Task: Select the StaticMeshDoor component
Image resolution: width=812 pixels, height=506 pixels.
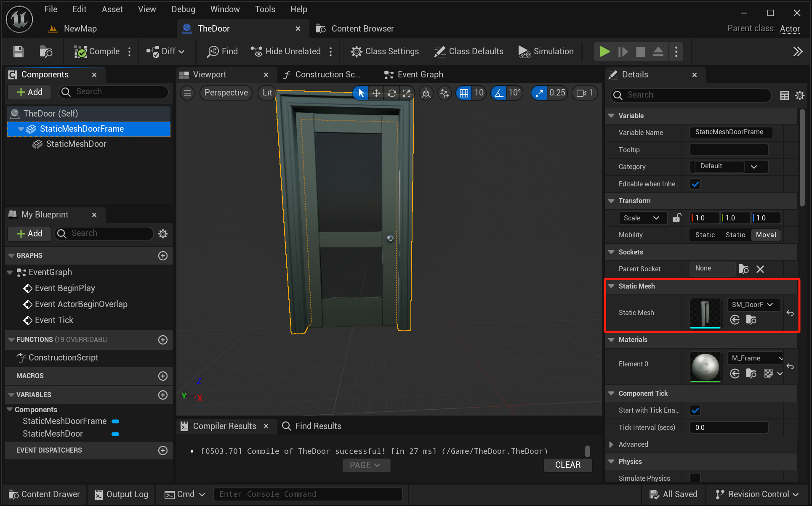Action: [x=76, y=144]
